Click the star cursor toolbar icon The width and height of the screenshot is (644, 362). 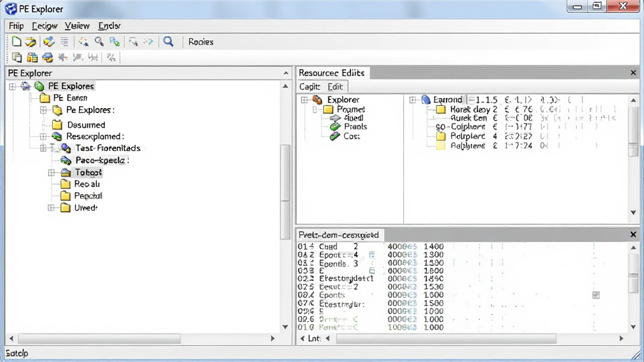pos(84,41)
